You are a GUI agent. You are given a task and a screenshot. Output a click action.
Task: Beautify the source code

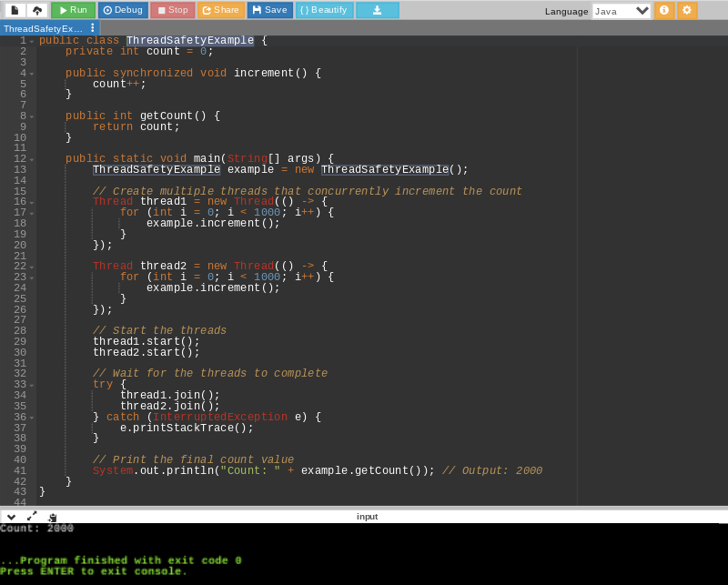324,10
